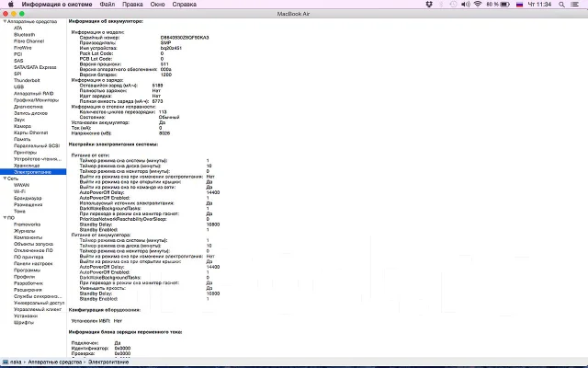Viewport: 588px width, 368px height.
Task: Click Электропитание in the path bar
Action: 108,362
